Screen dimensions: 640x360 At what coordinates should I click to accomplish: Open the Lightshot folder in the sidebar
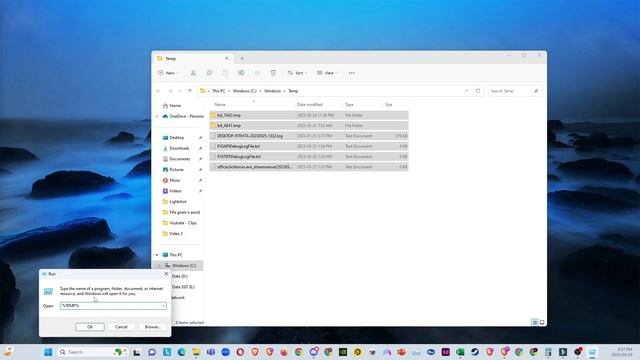point(178,202)
